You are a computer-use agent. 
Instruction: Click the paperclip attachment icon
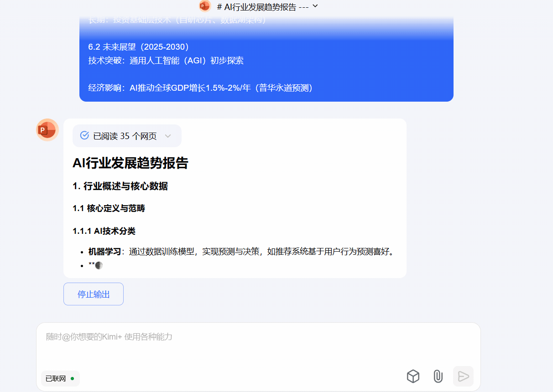(x=438, y=376)
